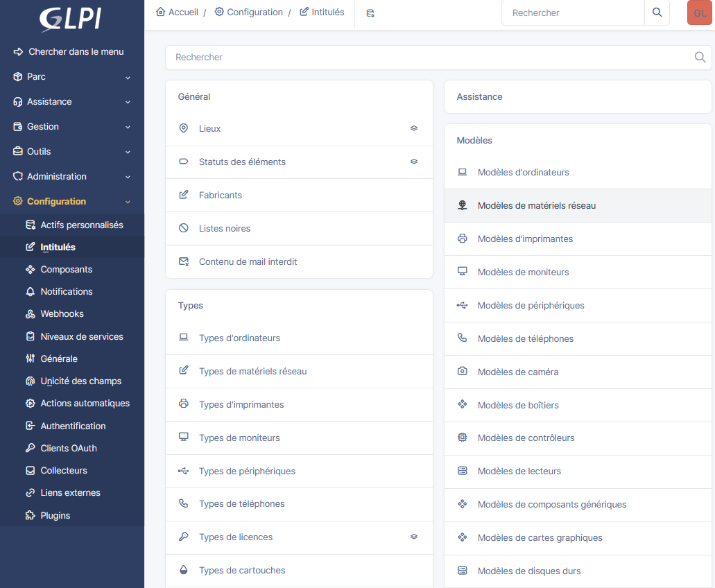
Task: Click the Accueil breadcrumb link
Action: (x=177, y=12)
